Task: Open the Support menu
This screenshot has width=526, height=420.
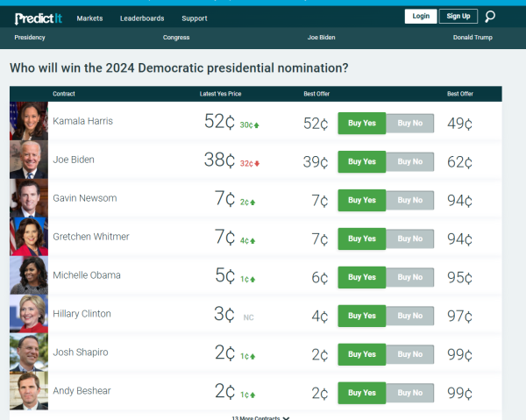Action: (195, 18)
